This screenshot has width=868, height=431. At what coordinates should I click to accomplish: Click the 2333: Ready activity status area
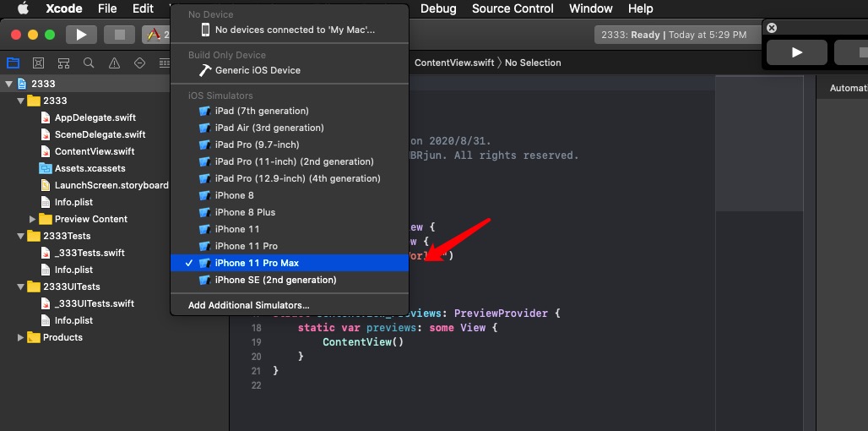679,35
